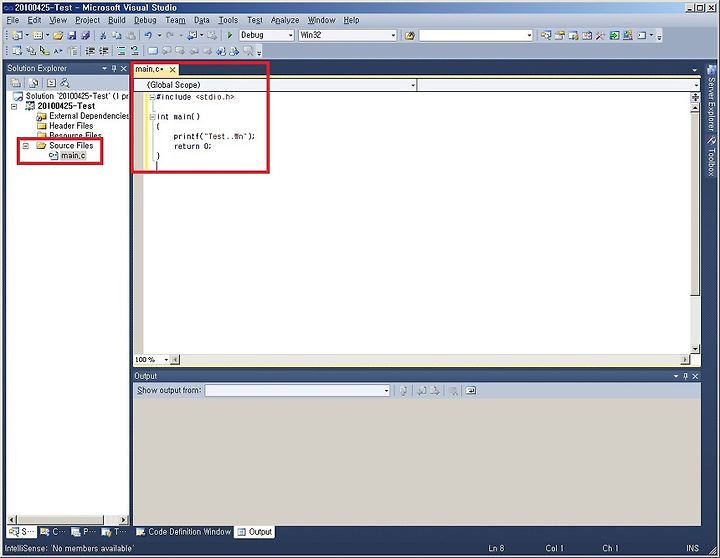Click Display Object Member List icon
The height and width of the screenshot is (558, 720).
pyautogui.click(x=17, y=51)
